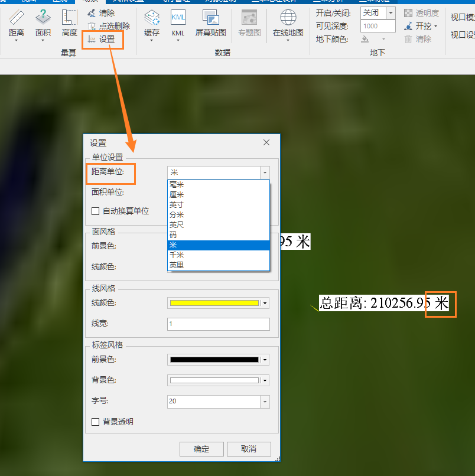This screenshot has width=475, height=476.
Task: Click 透明度 in the 地下 group
Action: [x=422, y=13]
